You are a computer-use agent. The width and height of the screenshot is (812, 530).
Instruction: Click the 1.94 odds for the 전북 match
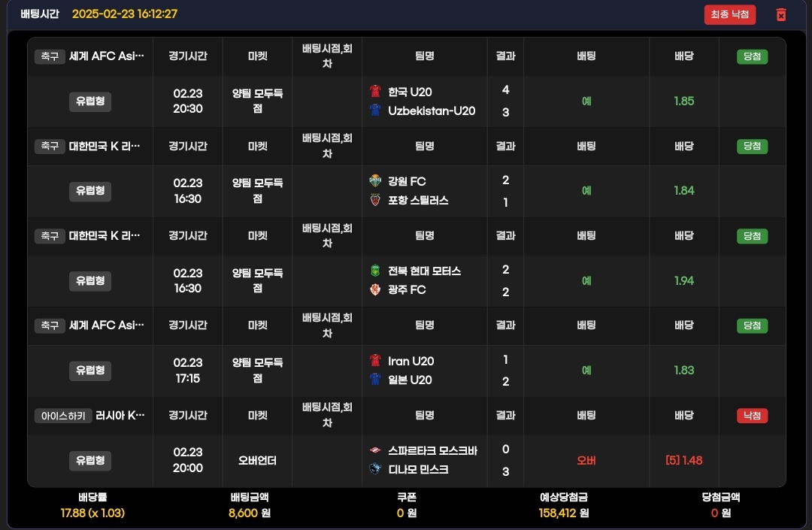pyautogui.click(x=683, y=280)
